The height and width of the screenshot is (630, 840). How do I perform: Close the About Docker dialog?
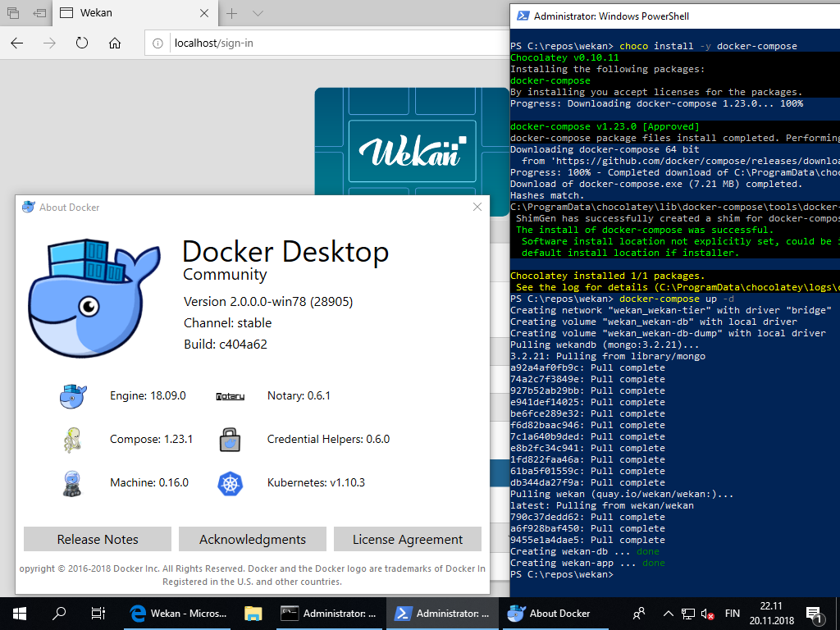pyautogui.click(x=477, y=208)
